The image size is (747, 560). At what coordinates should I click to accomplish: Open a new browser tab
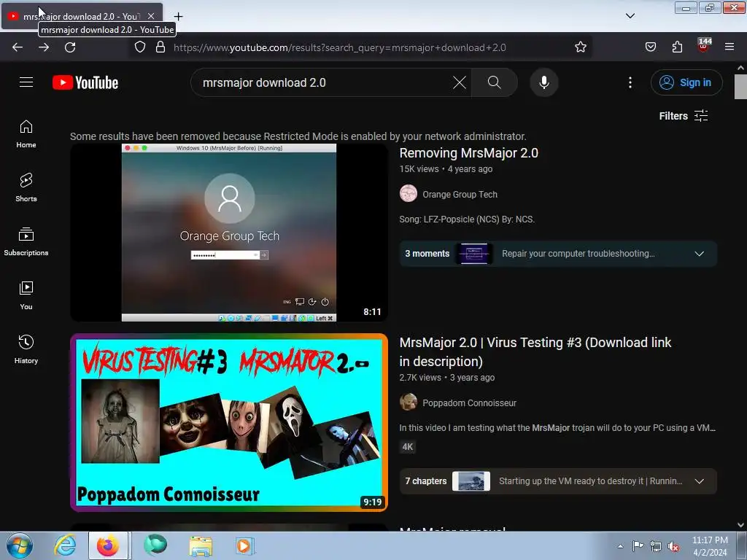tap(178, 17)
